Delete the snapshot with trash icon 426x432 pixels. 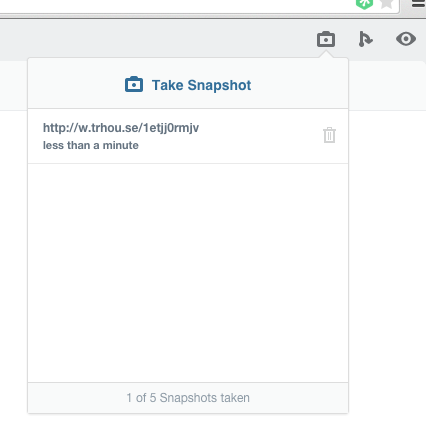(329, 135)
